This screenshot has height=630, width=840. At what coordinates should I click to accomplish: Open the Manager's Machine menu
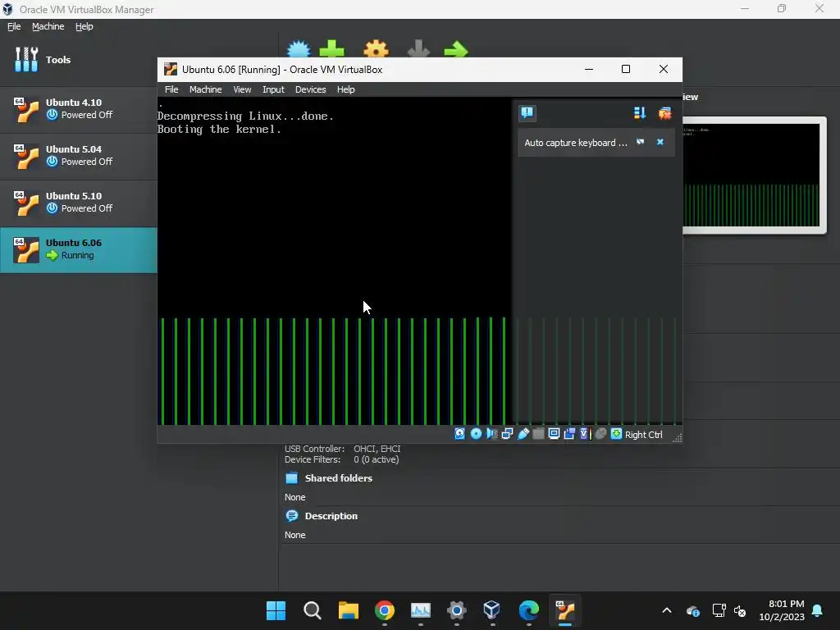pyautogui.click(x=48, y=26)
